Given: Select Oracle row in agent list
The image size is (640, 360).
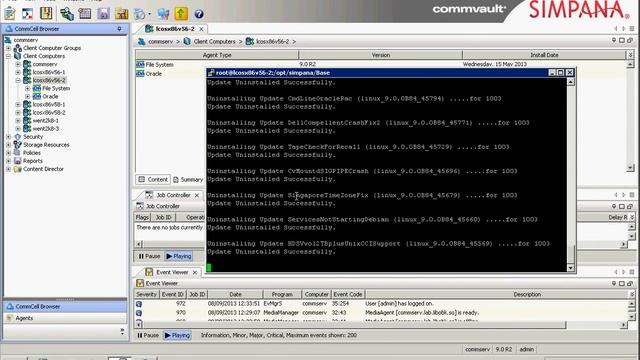Looking at the screenshot, I should [154, 74].
